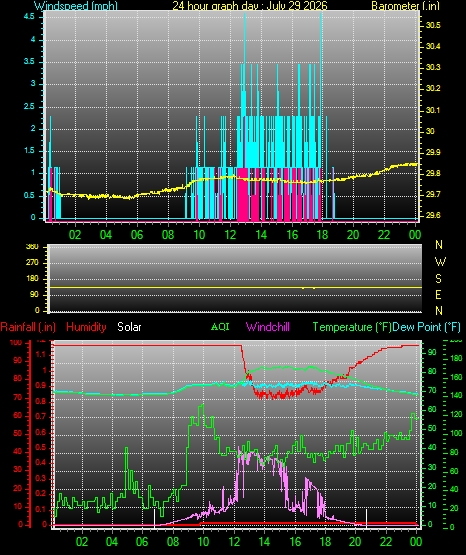Click the "1.1" rainfall axis value
The image size is (466, 555).
click(x=41, y=355)
